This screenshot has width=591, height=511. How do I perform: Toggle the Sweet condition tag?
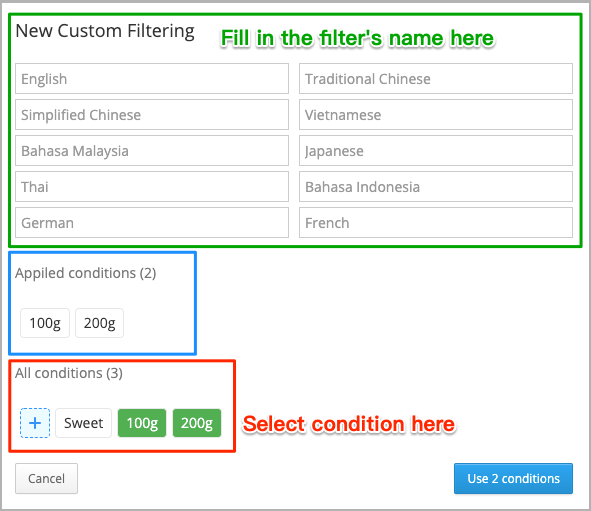click(x=83, y=423)
